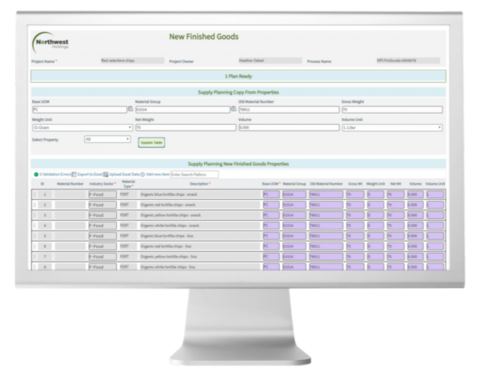Click the green Validation Errors status icon
Screen dimensions: 480x368
[36, 174]
